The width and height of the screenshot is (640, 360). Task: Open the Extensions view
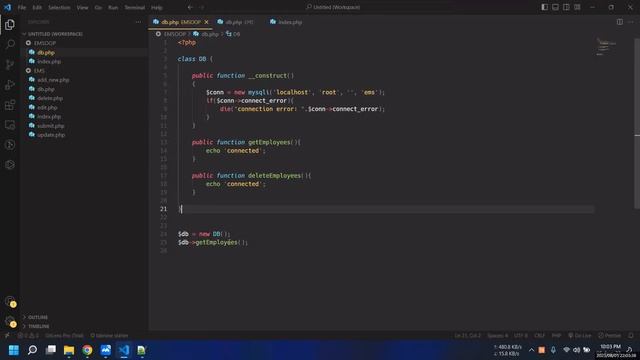pos(10,105)
